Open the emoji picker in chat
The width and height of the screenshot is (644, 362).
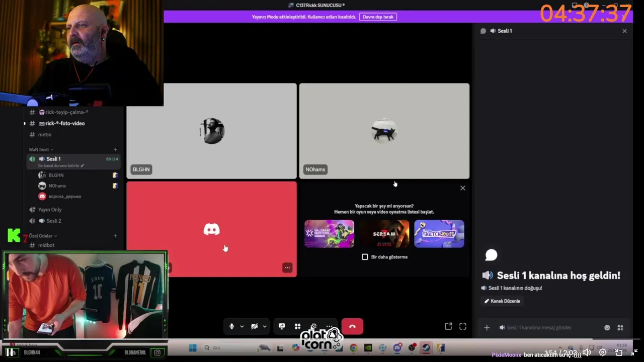[x=607, y=327]
